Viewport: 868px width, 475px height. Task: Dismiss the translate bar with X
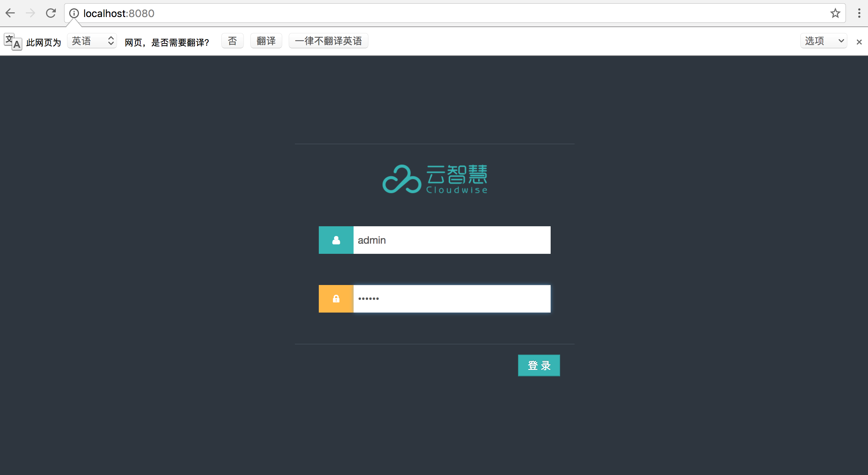coord(859,42)
